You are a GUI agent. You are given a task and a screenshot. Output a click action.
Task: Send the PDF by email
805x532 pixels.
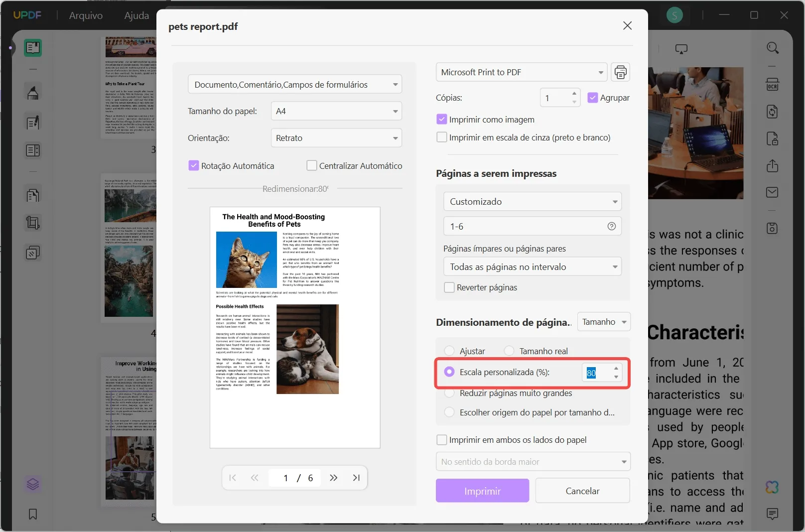[773, 192]
